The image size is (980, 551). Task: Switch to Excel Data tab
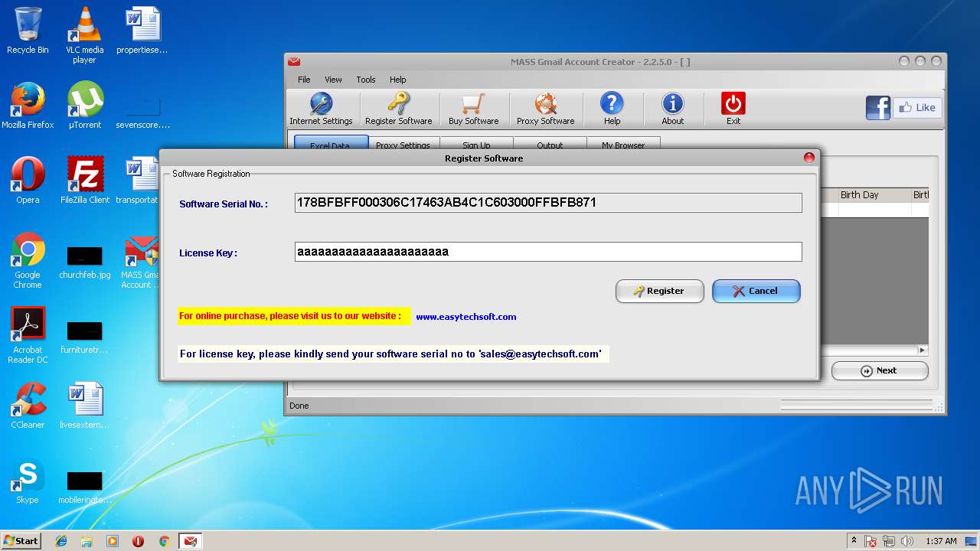click(x=331, y=143)
